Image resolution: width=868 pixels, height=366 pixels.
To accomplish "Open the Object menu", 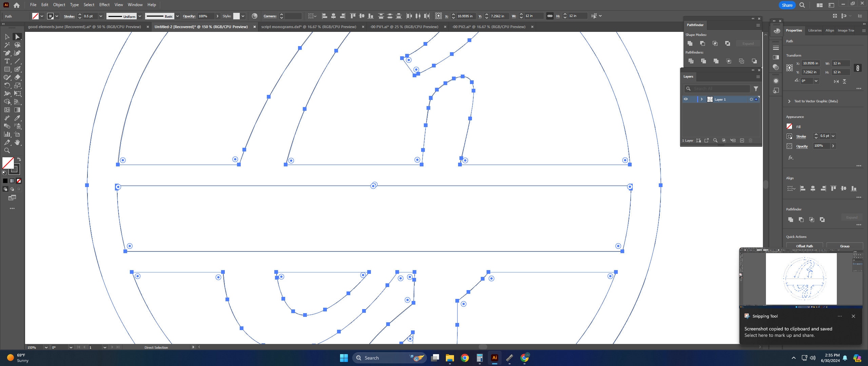I will point(59,4).
